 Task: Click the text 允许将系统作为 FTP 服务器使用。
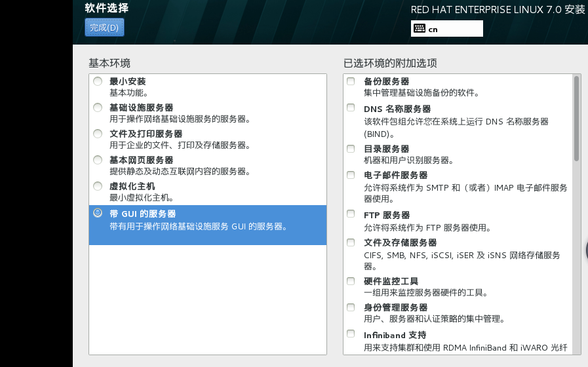click(427, 227)
